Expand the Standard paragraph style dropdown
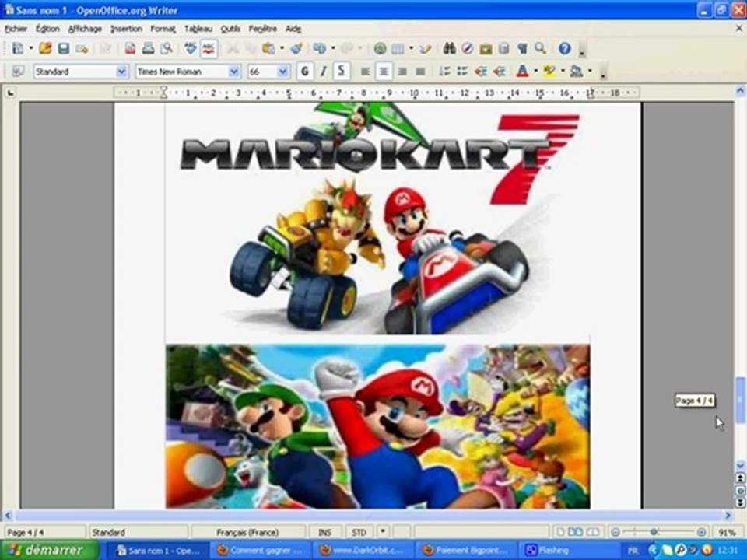This screenshot has width=747, height=560. pos(122,72)
